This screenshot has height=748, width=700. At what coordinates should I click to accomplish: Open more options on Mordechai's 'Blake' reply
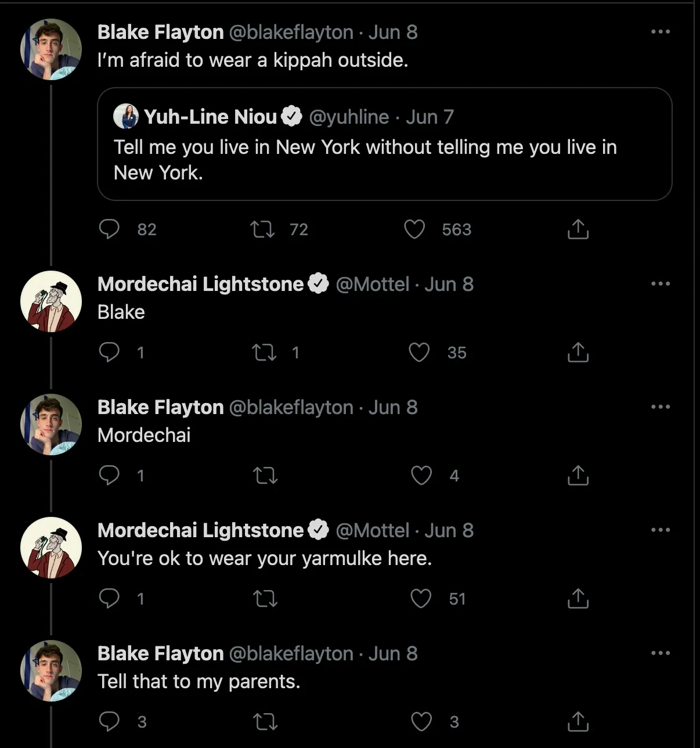pyautogui.click(x=661, y=284)
